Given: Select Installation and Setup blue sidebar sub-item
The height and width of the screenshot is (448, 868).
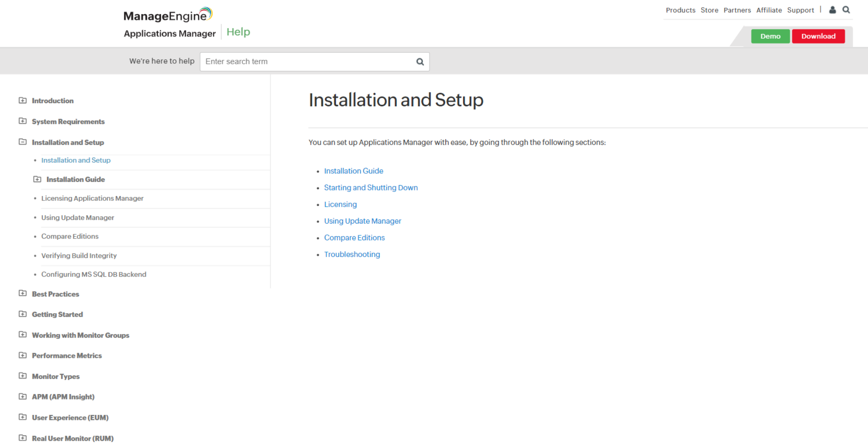Looking at the screenshot, I should pyautogui.click(x=76, y=160).
